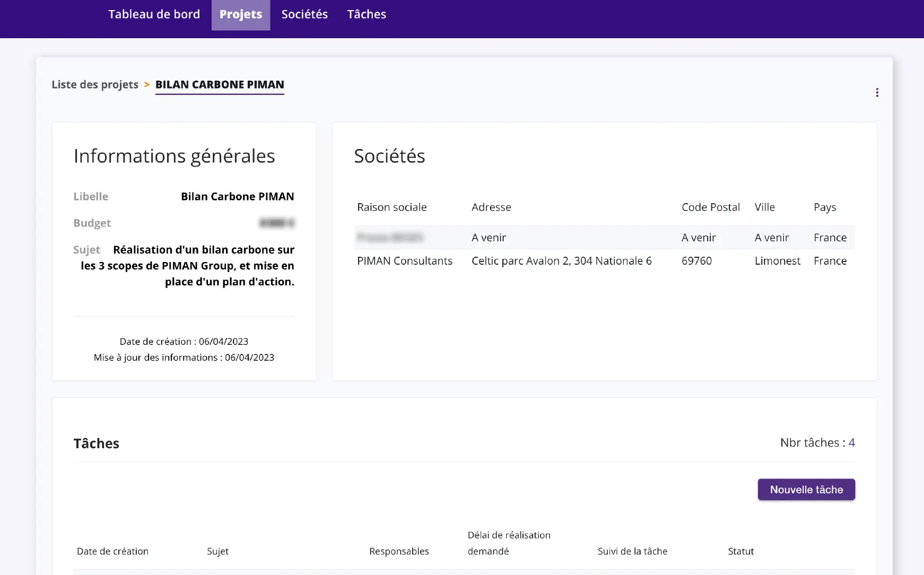924x575 pixels.
Task: Open the Sociétés navigation tab
Action: (x=304, y=14)
